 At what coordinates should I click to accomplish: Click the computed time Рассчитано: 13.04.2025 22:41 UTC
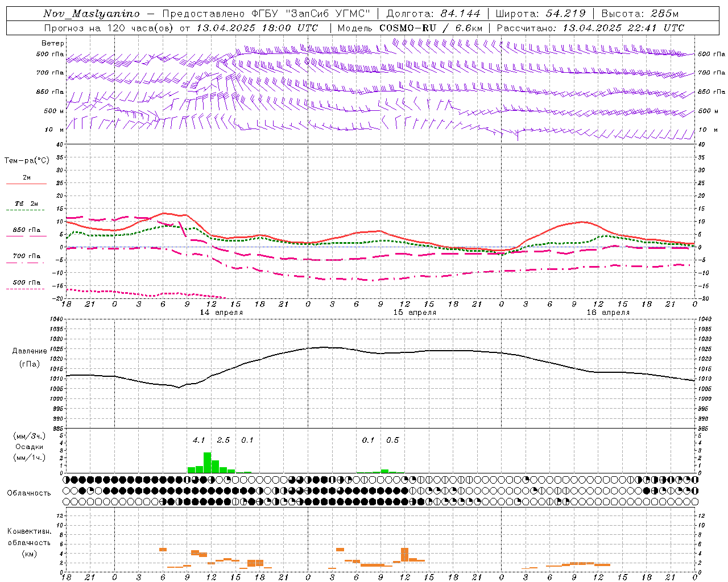coord(590,28)
